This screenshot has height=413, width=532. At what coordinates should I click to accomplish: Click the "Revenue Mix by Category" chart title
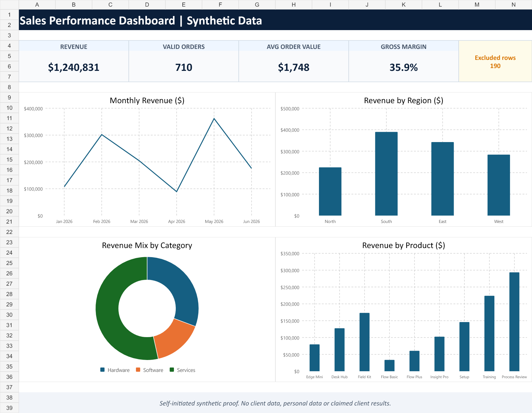[x=147, y=245]
